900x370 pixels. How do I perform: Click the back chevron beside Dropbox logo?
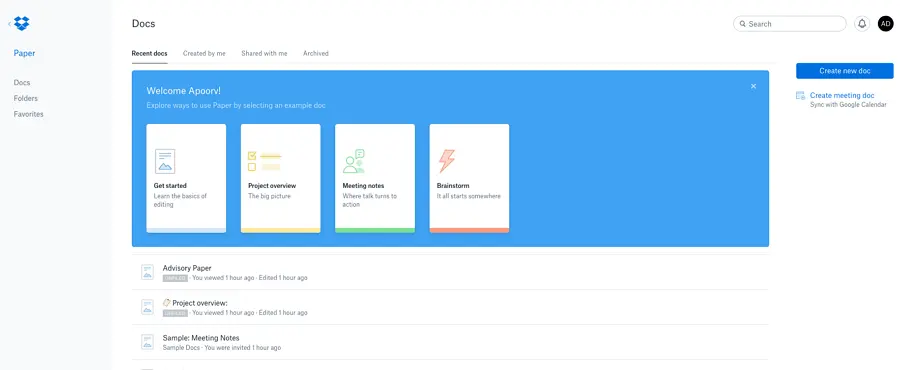tap(9, 24)
